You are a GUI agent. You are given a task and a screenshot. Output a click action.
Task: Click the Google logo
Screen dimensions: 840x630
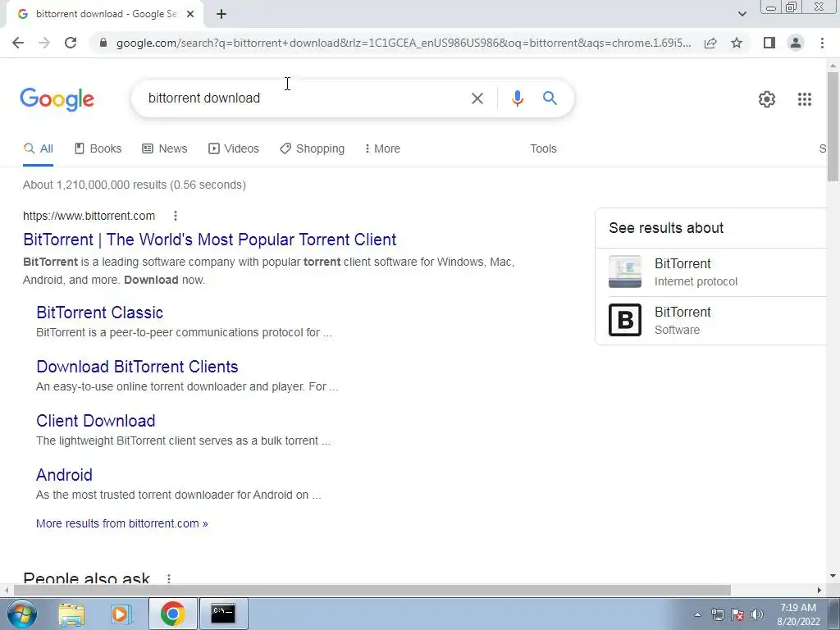(x=57, y=99)
